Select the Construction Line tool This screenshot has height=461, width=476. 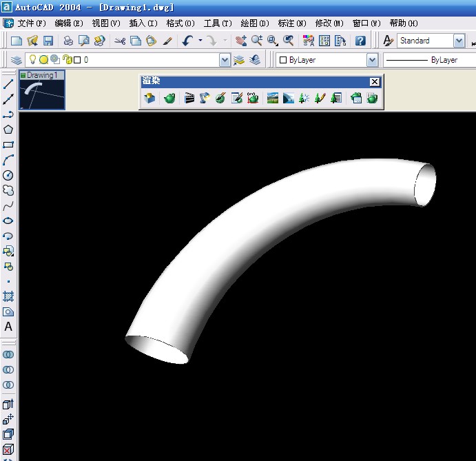pyautogui.click(x=8, y=99)
